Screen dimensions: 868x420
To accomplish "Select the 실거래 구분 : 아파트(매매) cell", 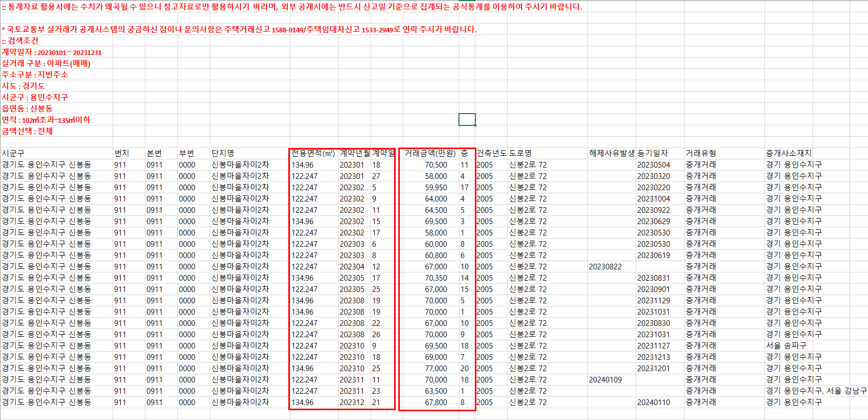I will point(46,63).
